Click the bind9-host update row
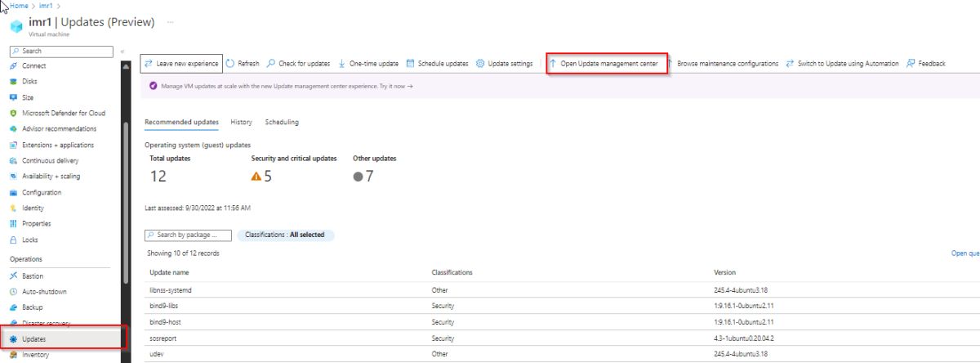The image size is (980, 363). (562, 322)
